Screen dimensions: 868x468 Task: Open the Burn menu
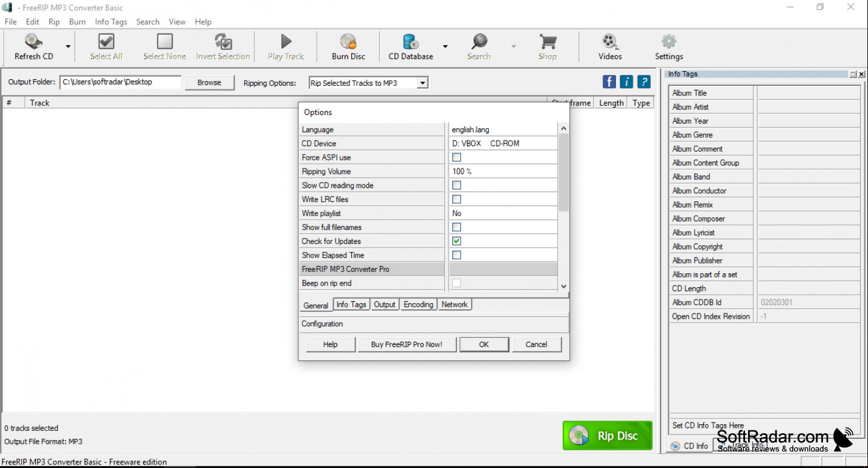point(77,21)
